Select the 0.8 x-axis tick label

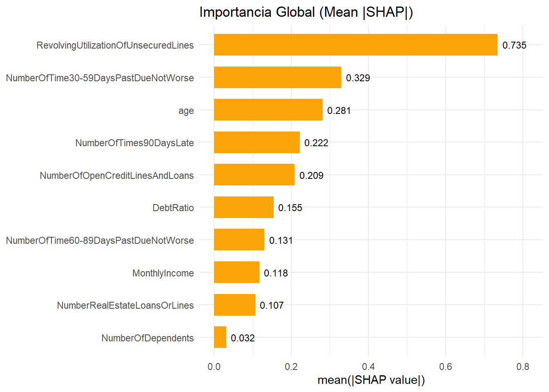523,367
